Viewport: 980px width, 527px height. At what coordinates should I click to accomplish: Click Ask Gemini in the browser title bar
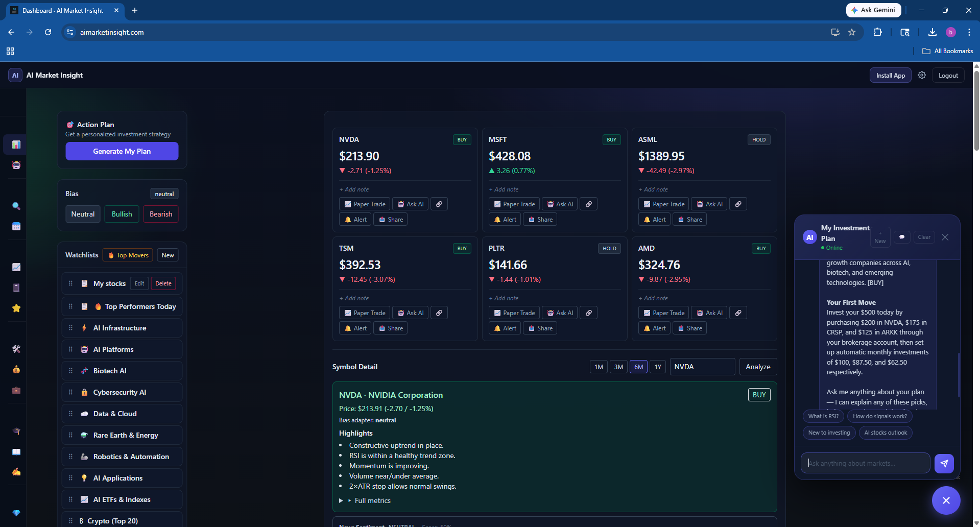click(x=873, y=10)
